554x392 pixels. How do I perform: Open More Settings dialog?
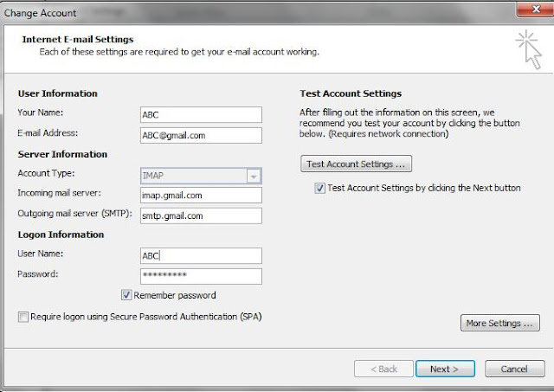[x=500, y=323]
